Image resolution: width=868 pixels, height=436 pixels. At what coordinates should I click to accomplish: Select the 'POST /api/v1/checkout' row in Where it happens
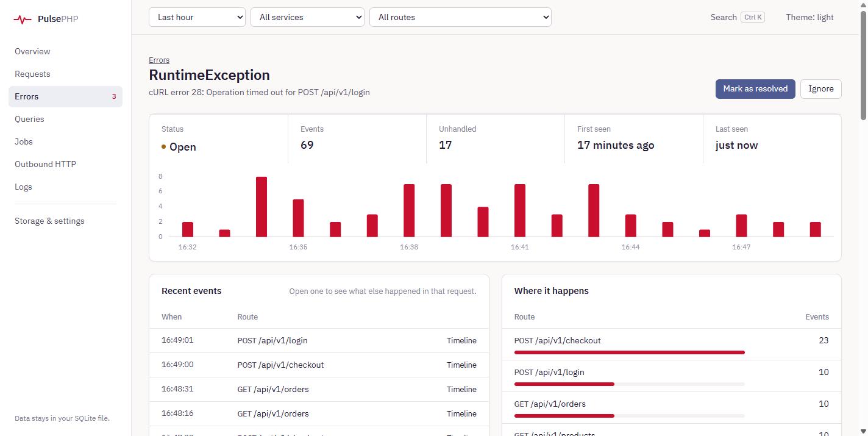tap(672, 344)
